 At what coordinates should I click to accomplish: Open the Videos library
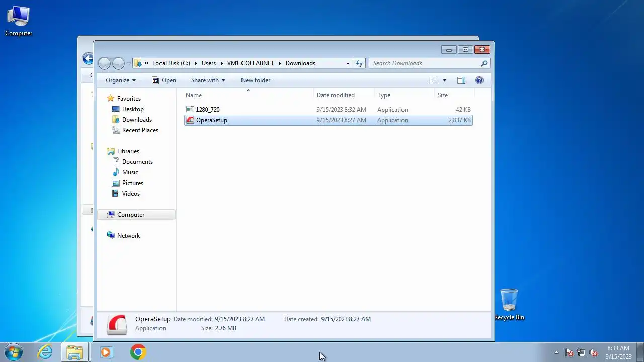coord(131,194)
